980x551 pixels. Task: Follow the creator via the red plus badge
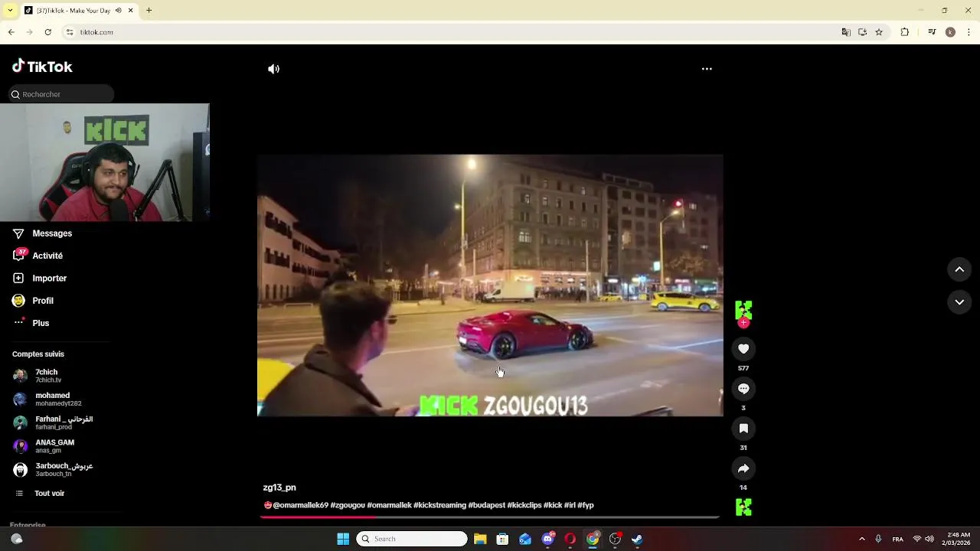coord(743,323)
